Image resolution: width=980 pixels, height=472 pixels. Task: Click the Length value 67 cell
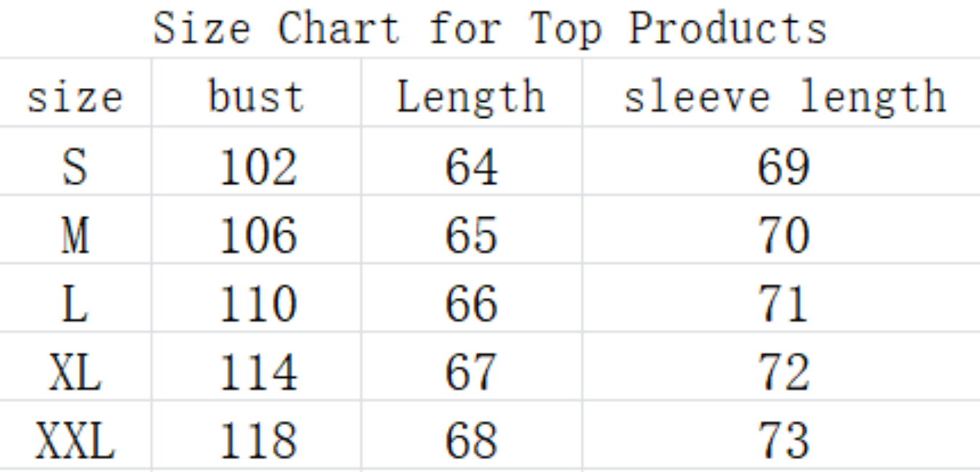point(472,372)
